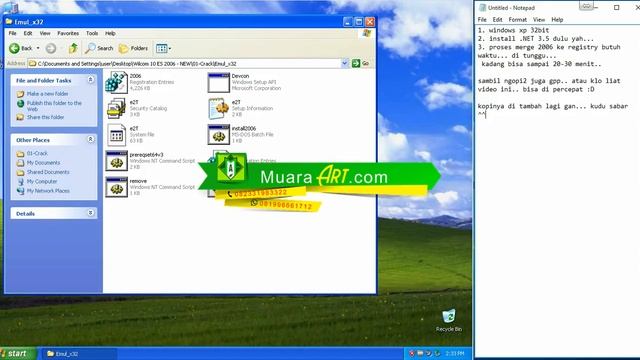Screen dimensions: 640x360
Task: Open the Edit menu in Explorer
Action: pyautogui.click(x=28, y=33)
